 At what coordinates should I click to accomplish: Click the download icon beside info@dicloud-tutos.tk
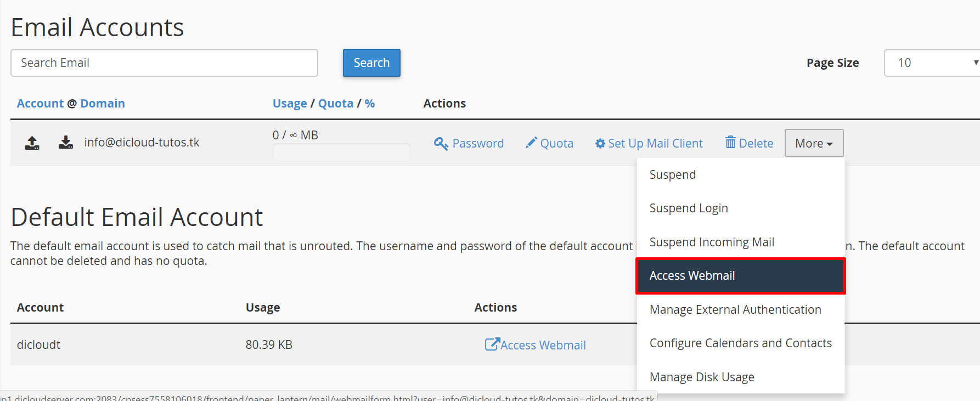[x=66, y=143]
